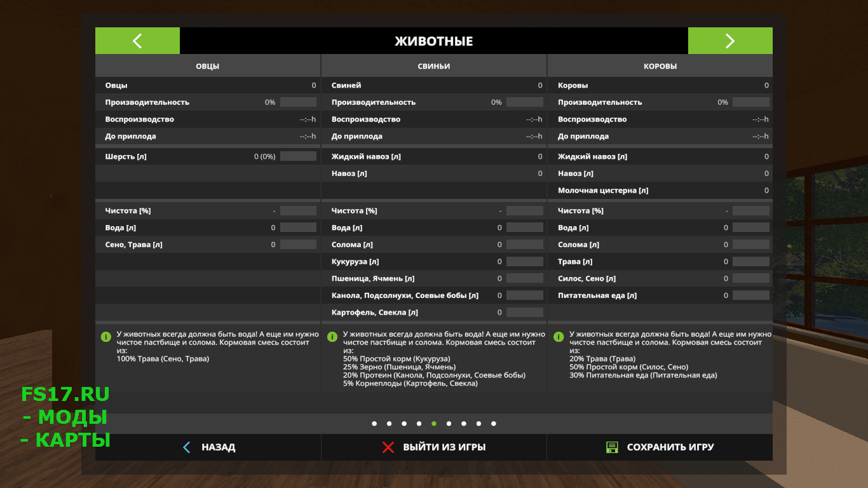This screenshot has width=868, height=488.
Task: Click Сено, Трава [л] progress bar
Action: (298, 245)
